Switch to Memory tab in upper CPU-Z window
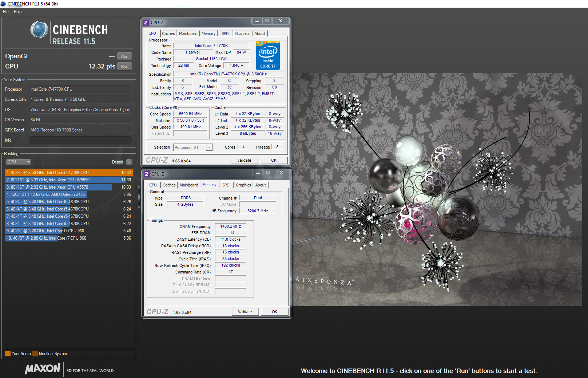588x378 pixels. tap(208, 34)
